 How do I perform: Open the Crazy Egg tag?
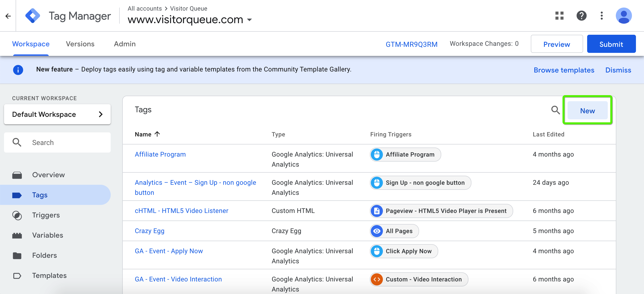pyautogui.click(x=150, y=231)
